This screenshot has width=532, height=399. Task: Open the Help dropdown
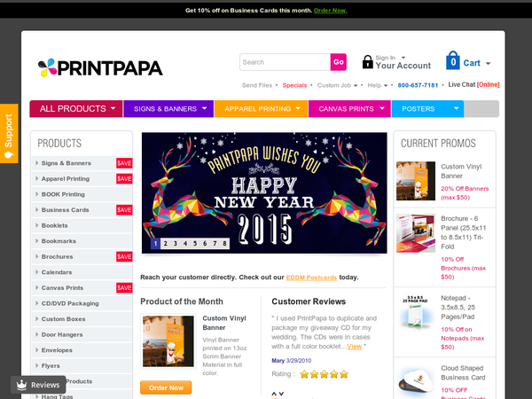tap(378, 85)
